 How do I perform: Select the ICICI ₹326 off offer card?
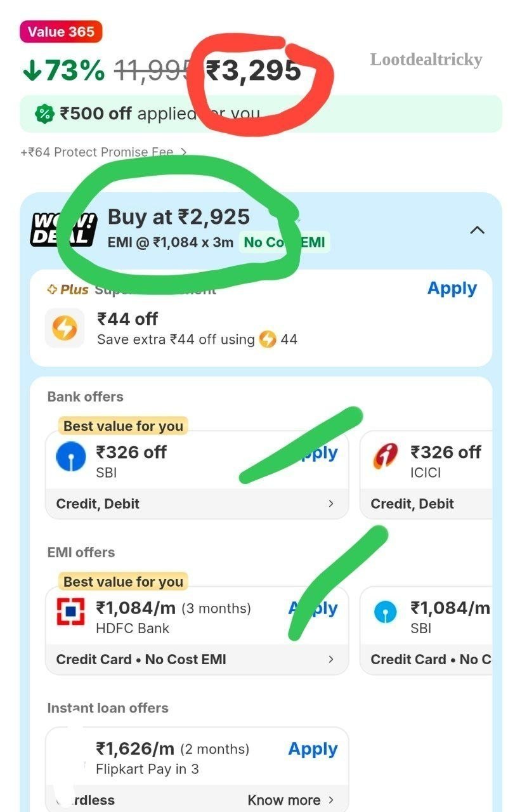tap(426, 475)
